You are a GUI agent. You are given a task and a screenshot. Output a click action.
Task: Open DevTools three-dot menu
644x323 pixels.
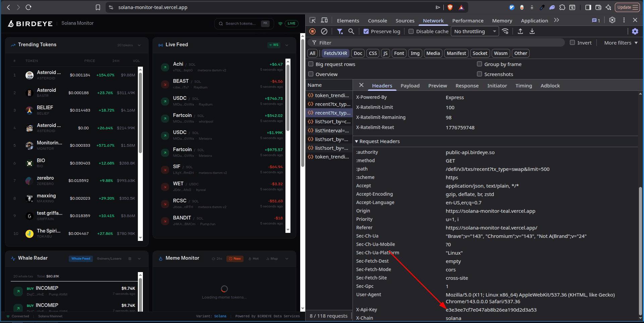624,20
